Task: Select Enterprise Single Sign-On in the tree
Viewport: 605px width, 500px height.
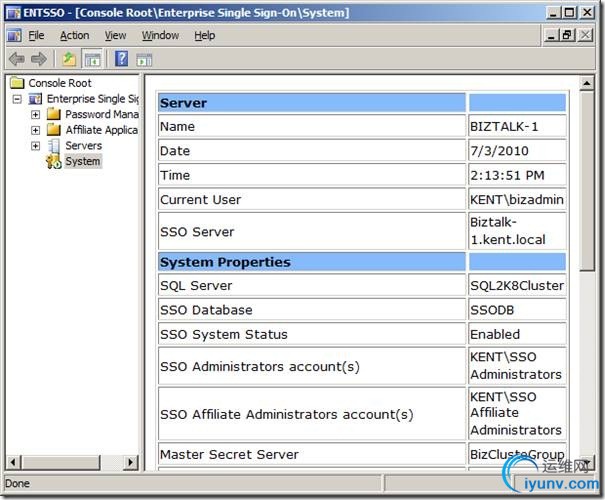Action: coord(93,99)
